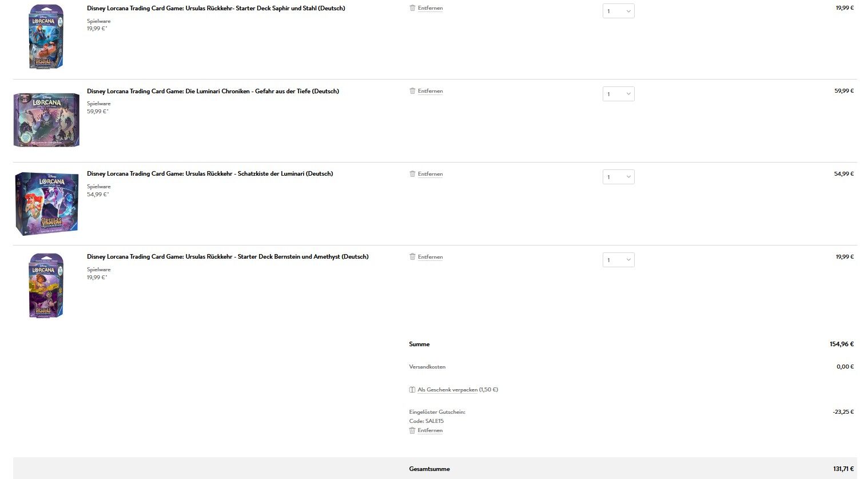This screenshot has height=479, width=868.
Task: Click Entfernen link under voucher code
Action: [430, 430]
